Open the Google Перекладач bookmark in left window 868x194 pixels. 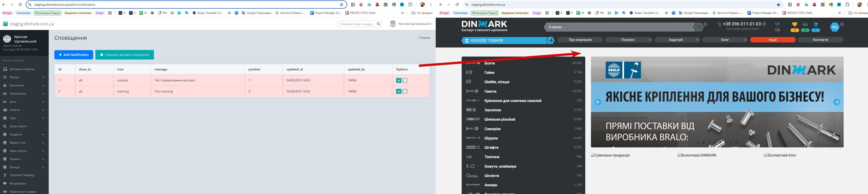256,13
